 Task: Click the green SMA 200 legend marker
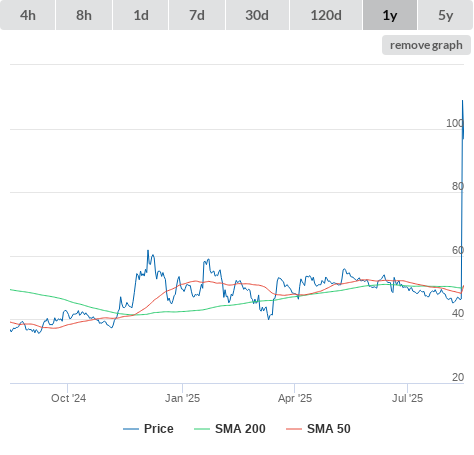point(202,429)
